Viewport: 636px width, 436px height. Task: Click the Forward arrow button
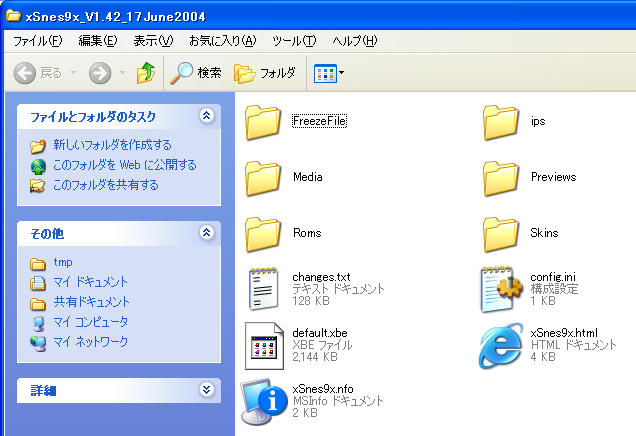pyautogui.click(x=100, y=73)
